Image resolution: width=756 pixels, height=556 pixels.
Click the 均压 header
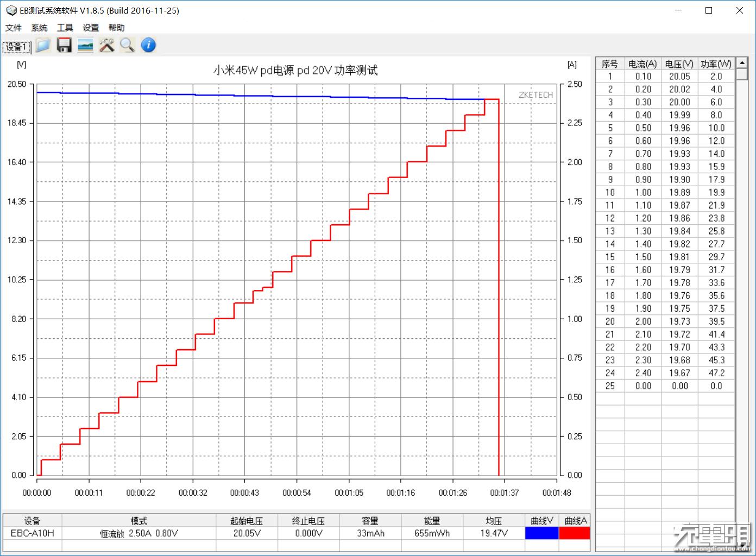494,521
